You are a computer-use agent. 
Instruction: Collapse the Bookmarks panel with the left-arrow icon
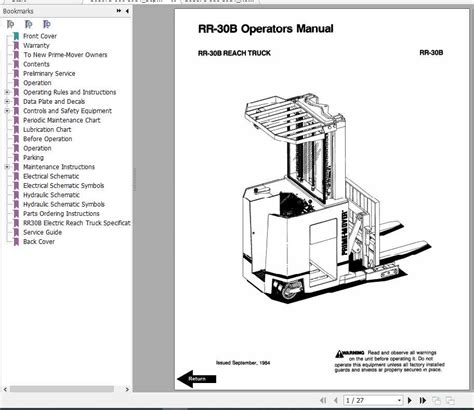click(x=127, y=11)
